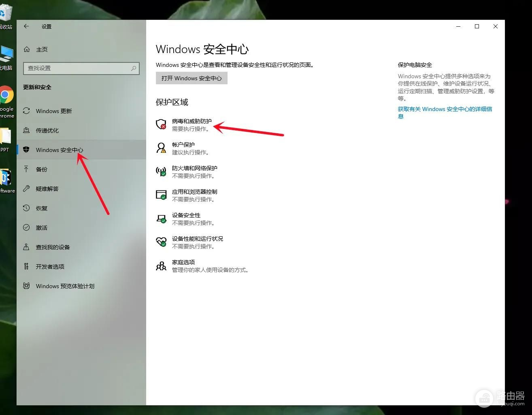Click the device security laptop icon
This screenshot has width=532, height=415.
coord(161,218)
